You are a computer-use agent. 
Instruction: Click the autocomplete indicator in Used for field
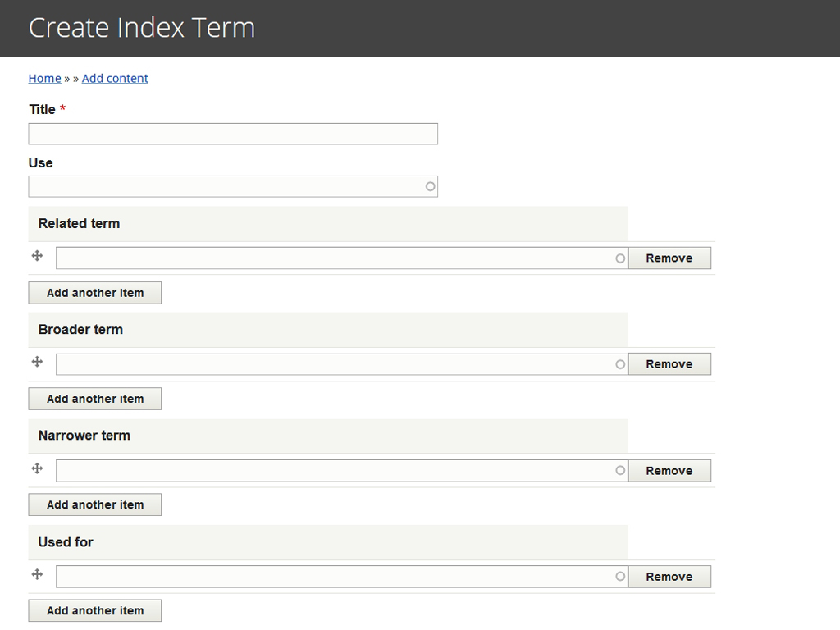point(619,576)
